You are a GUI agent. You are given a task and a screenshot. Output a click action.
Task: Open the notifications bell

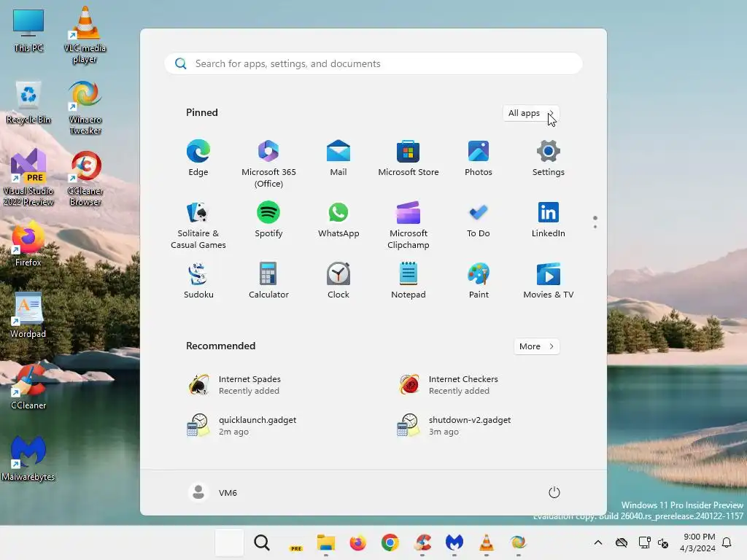pyautogui.click(x=727, y=542)
